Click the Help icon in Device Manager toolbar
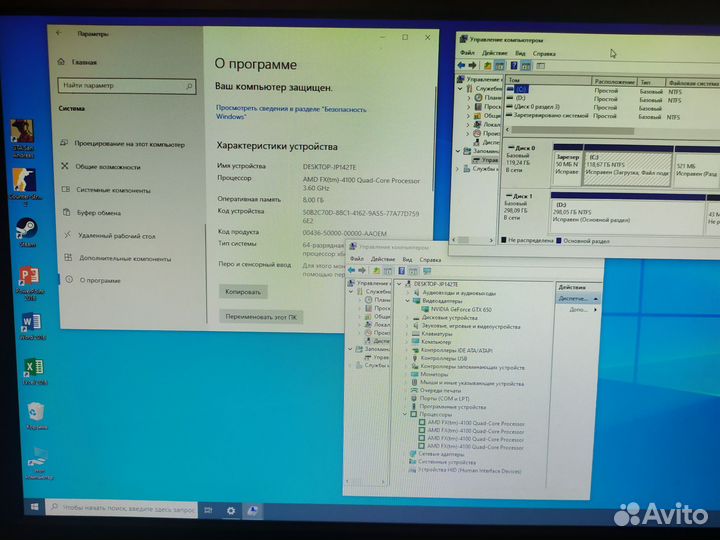 tap(401, 270)
